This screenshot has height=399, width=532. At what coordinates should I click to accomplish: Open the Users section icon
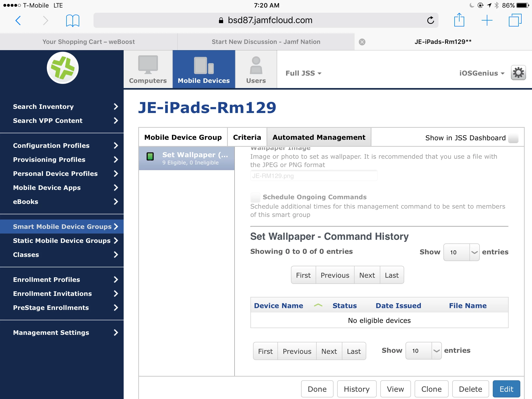[256, 69]
